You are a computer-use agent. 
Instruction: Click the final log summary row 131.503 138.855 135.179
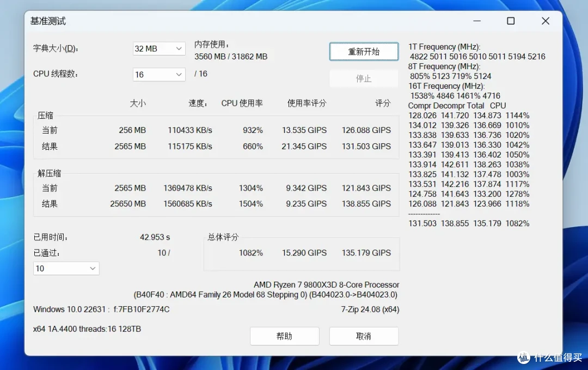pyautogui.click(x=469, y=223)
